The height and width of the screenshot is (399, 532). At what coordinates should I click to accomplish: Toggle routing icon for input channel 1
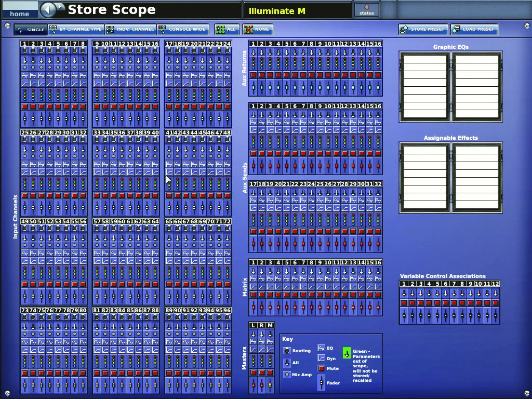pos(25,50)
